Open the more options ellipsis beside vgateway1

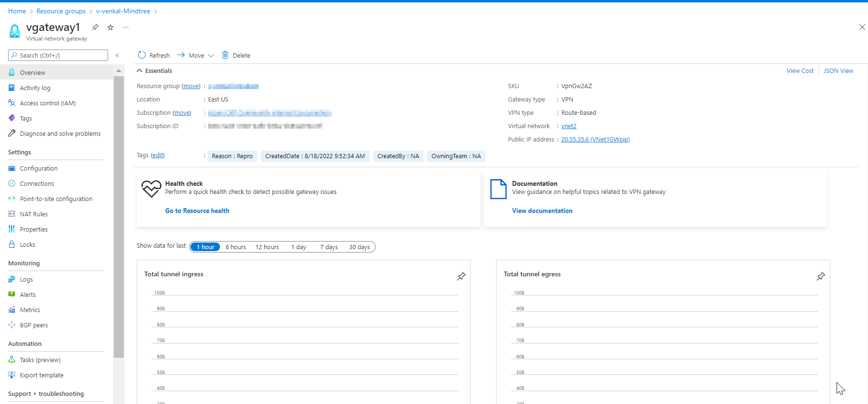126,27
